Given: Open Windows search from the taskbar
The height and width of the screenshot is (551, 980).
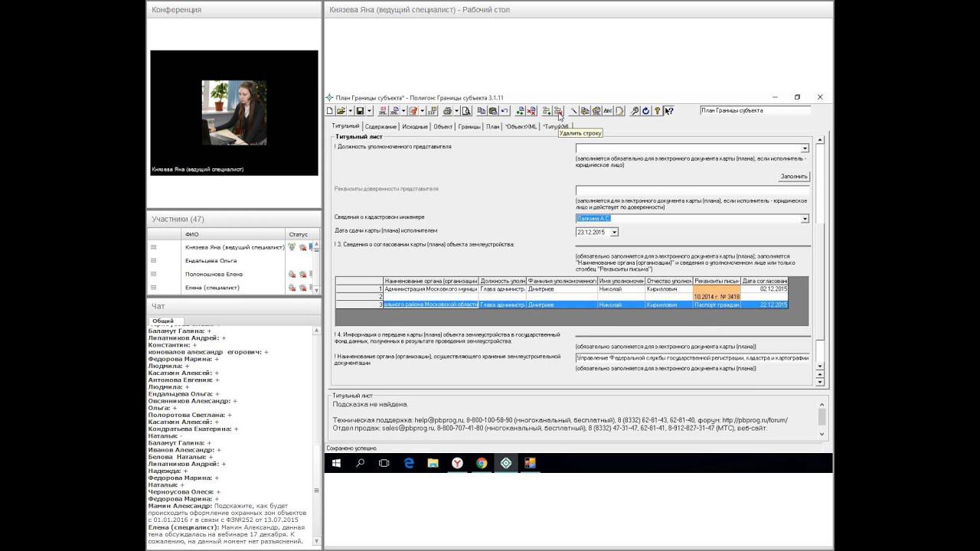Looking at the screenshot, I should click(x=360, y=463).
